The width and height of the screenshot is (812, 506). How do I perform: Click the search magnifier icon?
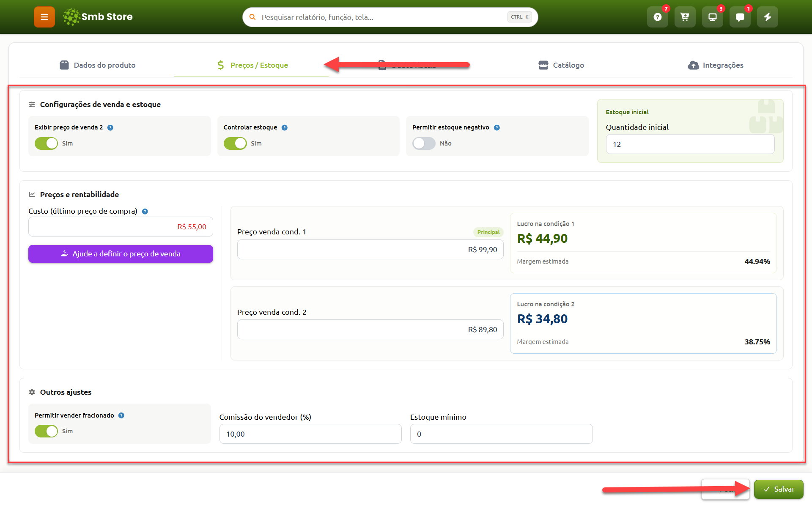(252, 17)
